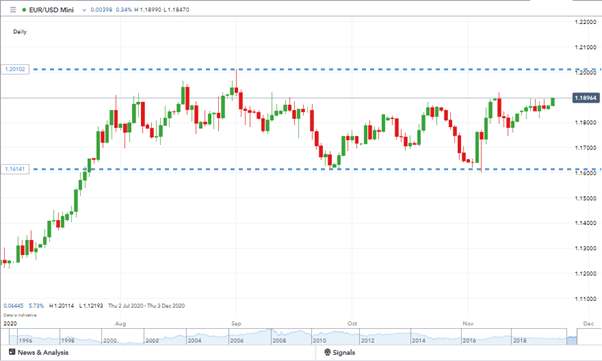
Task: Click the 0.06445 range change value
Action: click(x=13, y=306)
